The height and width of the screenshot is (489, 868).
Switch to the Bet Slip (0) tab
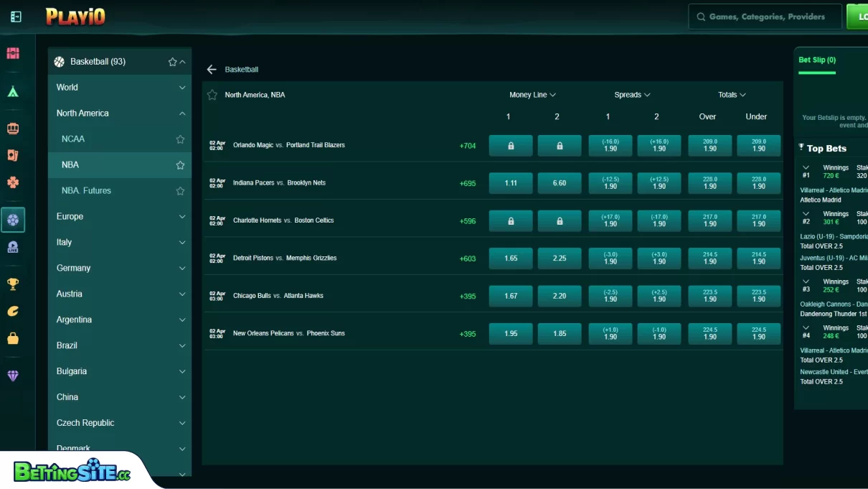click(x=816, y=60)
